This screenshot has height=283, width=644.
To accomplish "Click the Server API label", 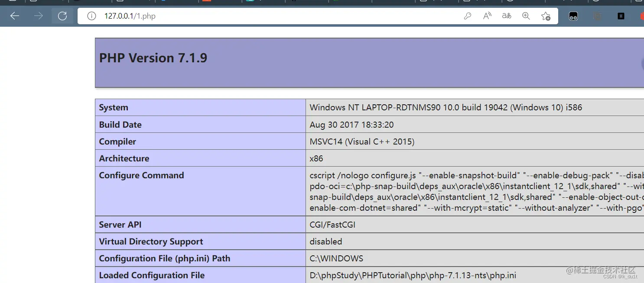I will tap(120, 225).
